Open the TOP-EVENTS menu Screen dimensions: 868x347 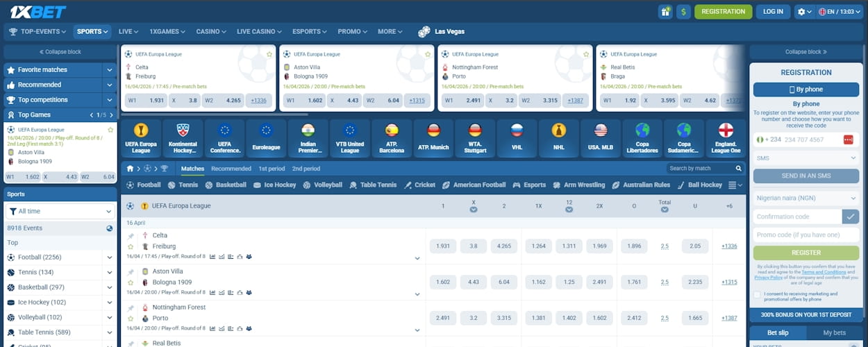[x=37, y=31]
